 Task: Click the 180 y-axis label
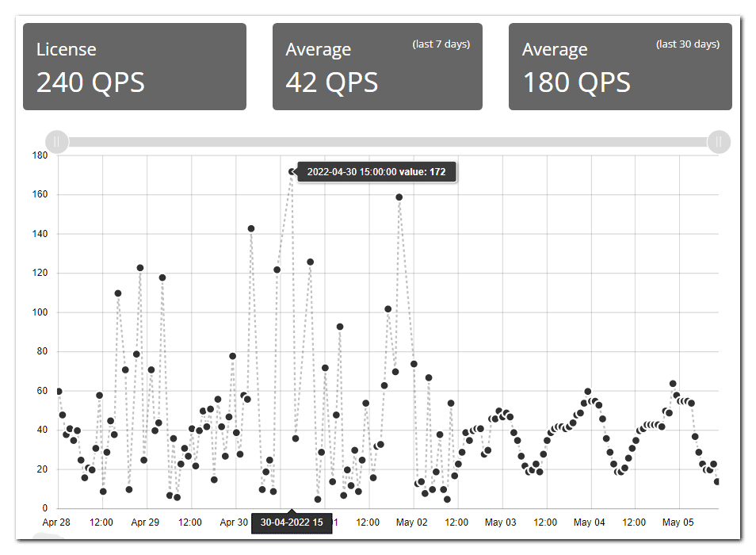click(40, 155)
